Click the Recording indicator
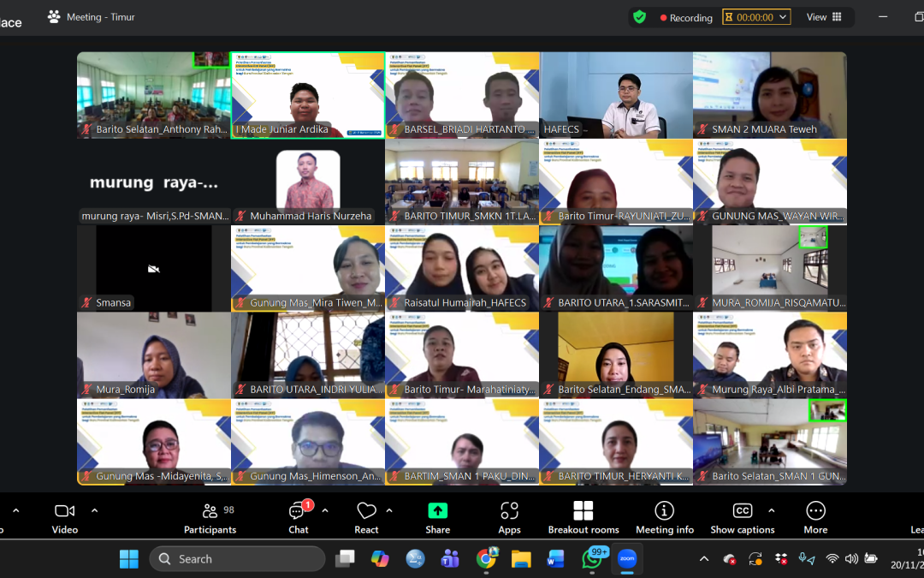The width and height of the screenshot is (924, 578). 686,18
